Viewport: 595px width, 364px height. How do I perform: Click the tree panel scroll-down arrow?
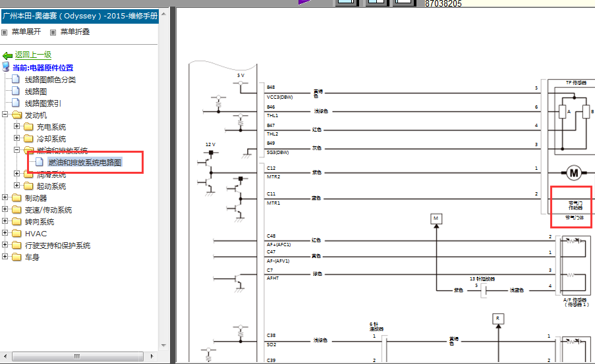(163, 346)
